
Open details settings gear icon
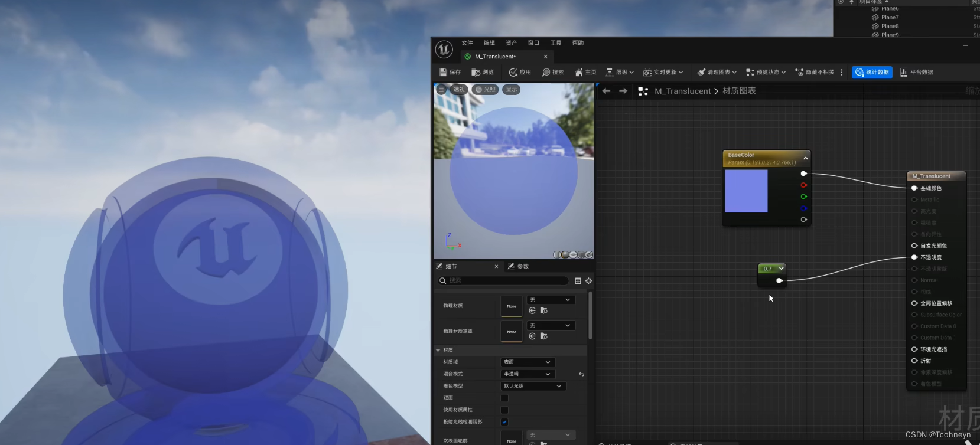click(x=588, y=281)
